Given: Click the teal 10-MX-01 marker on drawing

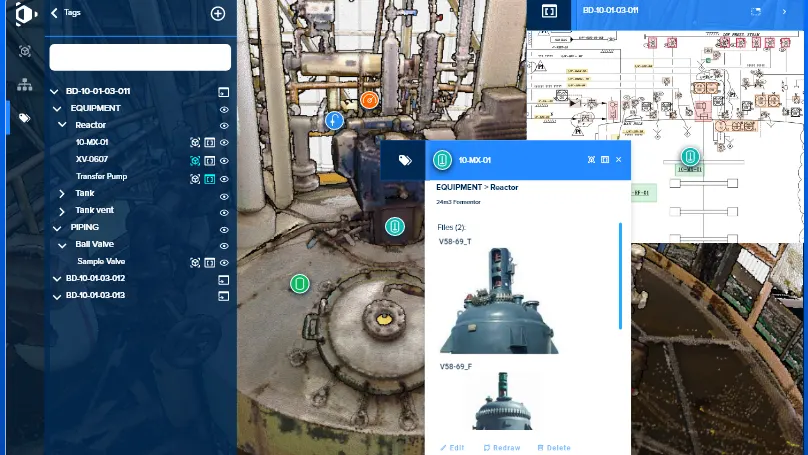Looking at the screenshot, I should [x=690, y=156].
